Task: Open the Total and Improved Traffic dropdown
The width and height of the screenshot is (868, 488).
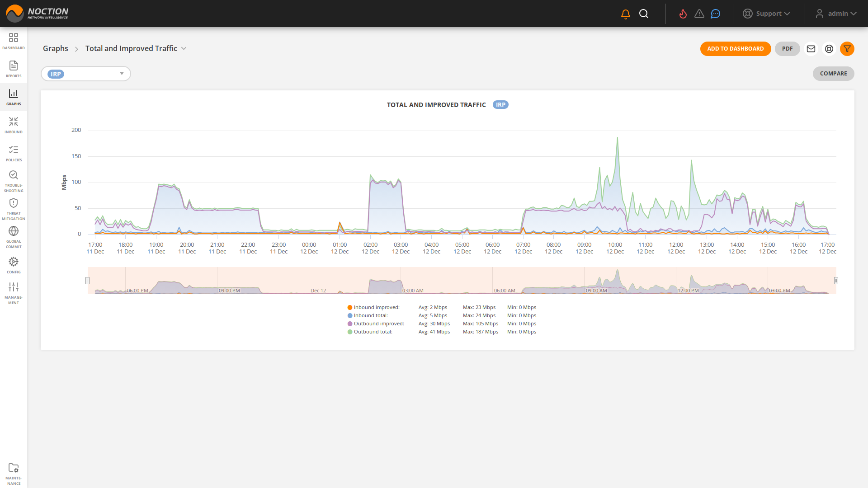Action: [184, 48]
